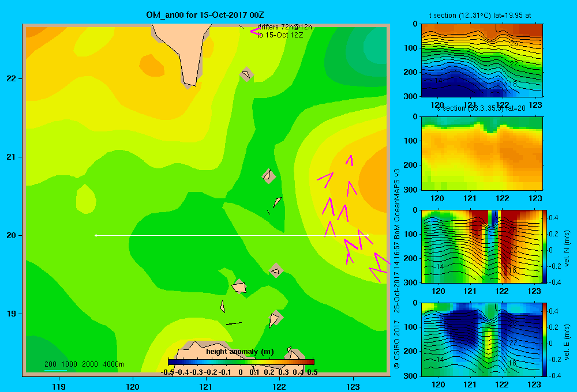Click the 't section (12..31°C)' panel title
577x392 pixels.
pos(480,16)
